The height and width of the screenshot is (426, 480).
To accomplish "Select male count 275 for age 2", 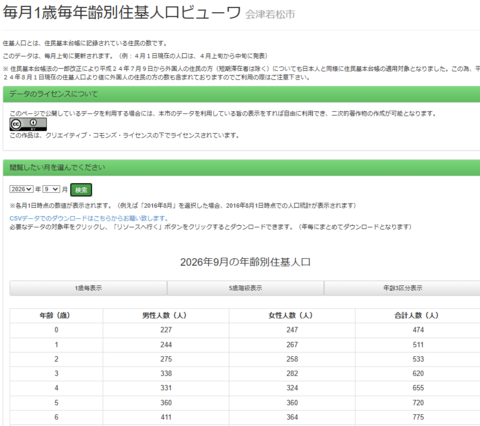I will (166, 359).
